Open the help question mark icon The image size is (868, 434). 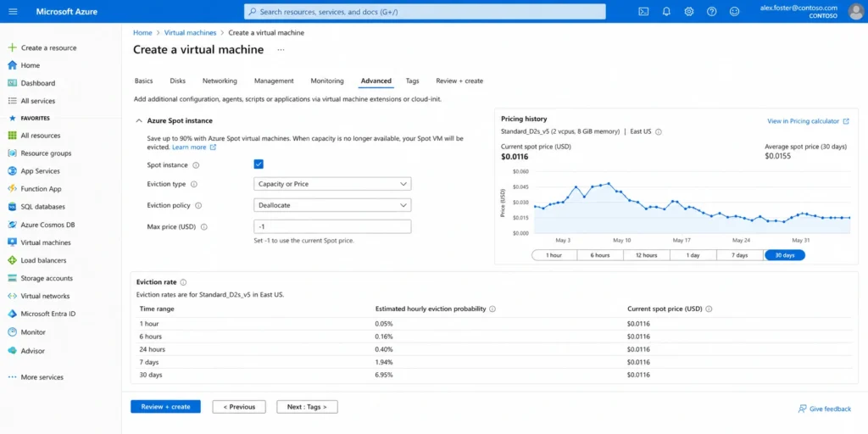(x=711, y=12)
